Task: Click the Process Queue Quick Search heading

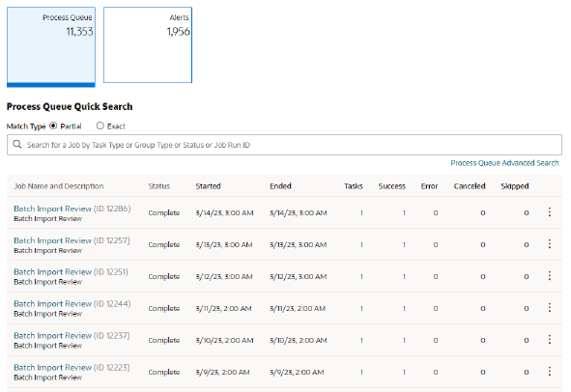Action: (x=70, y=106)
